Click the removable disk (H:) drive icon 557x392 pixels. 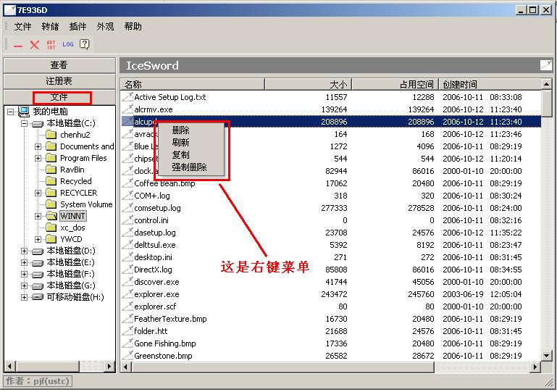[x=37, y=297]
